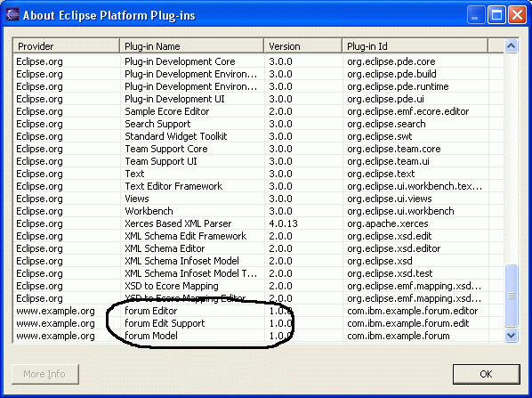Select the Plug-in Development UI row
The image size is (532, 398).
tap(258, 99)
